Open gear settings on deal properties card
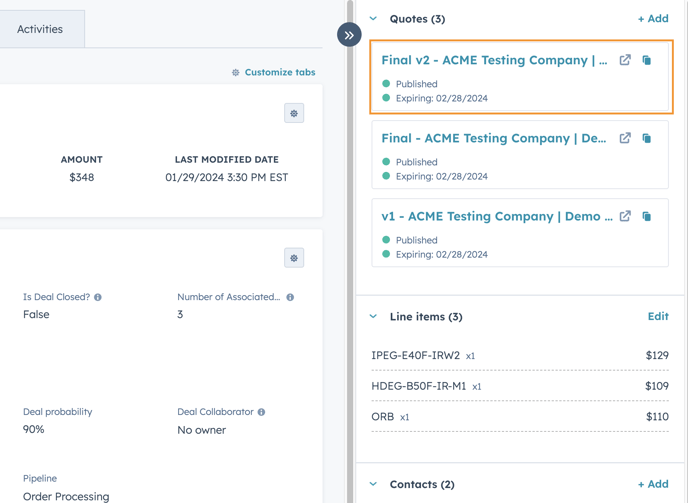 click(294, 258)
